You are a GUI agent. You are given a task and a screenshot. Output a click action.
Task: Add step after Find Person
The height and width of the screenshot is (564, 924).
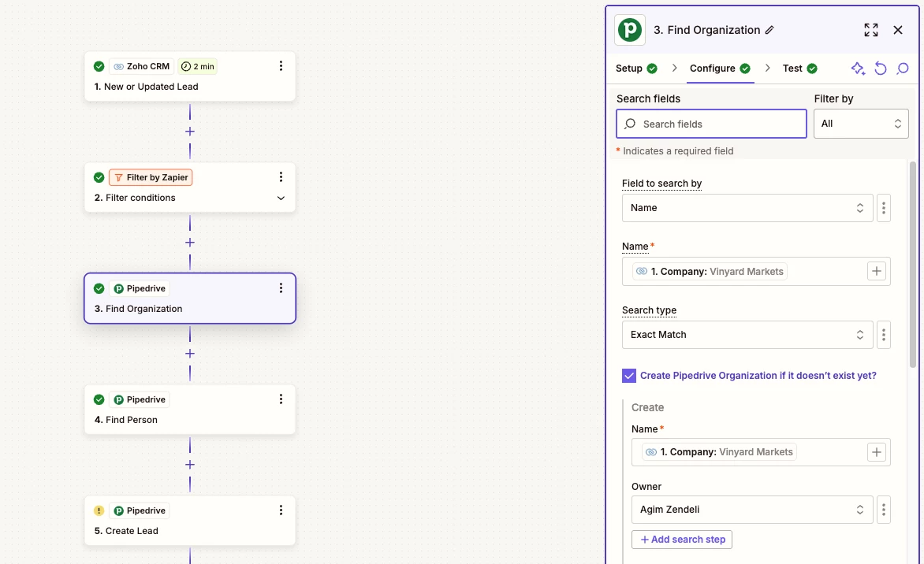pos(190,465)
